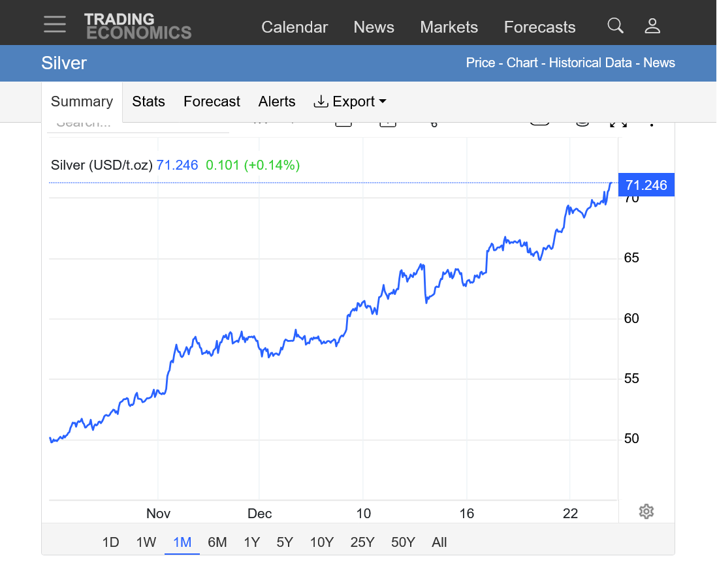The image size is (717, 588).
Task: Set chart range to 6M
Action: (217, 542)
